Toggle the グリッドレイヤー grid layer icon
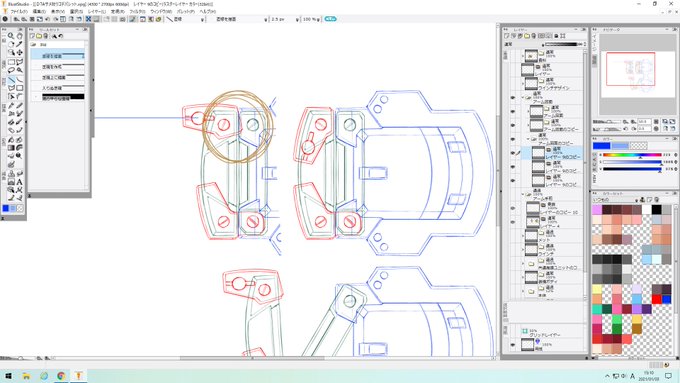The width and height of the screenshot is (680, 383). pos(525,331)
